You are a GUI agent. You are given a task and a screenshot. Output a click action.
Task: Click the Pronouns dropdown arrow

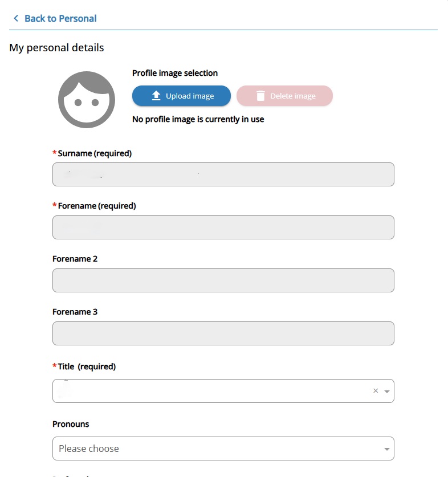pos(387,449)
